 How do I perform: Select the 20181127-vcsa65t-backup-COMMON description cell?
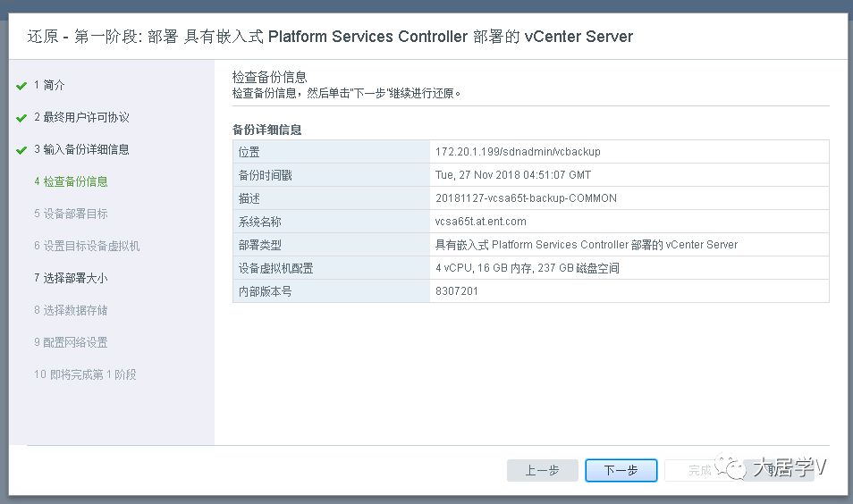(526, 198)
